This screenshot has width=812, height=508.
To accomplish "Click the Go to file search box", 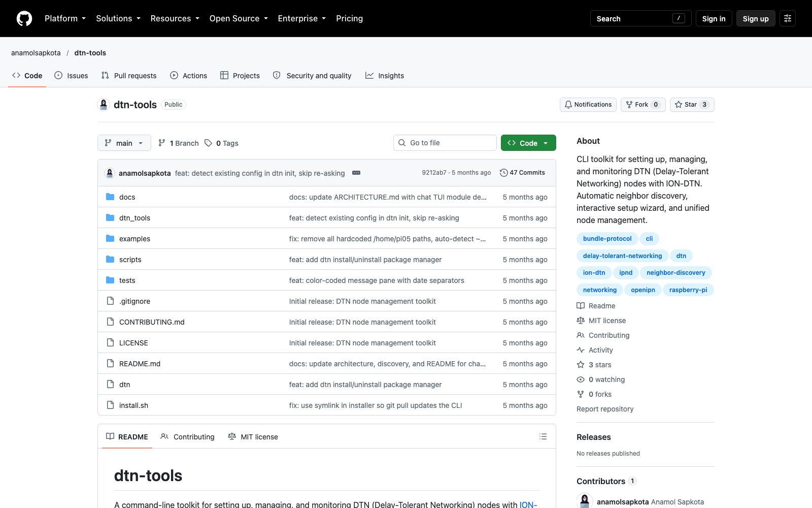I will pos(445,143).
